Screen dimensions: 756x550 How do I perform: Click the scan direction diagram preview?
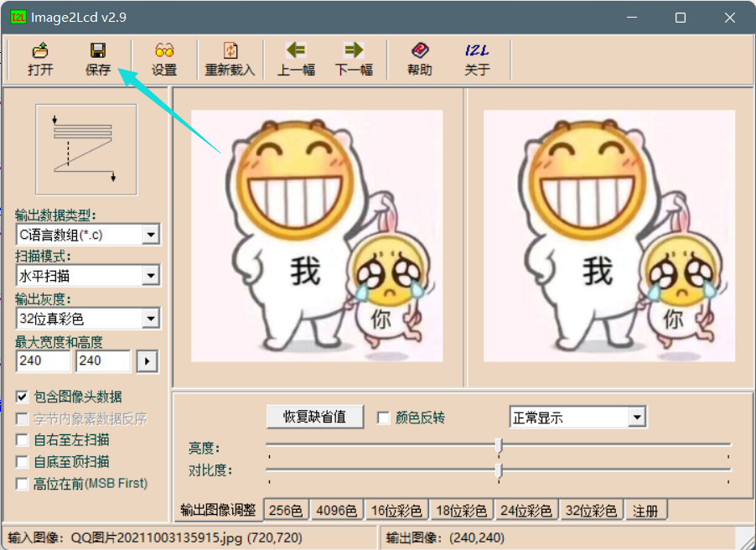(x=85, y=149)
